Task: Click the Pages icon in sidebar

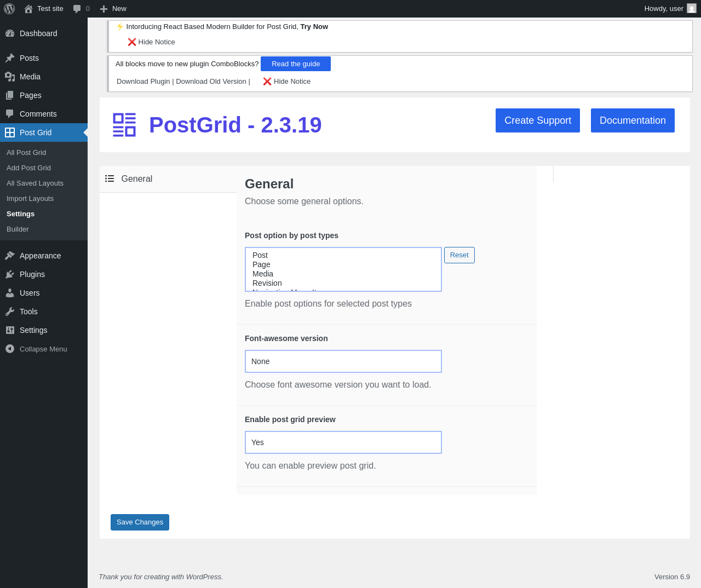Action: 10,95
